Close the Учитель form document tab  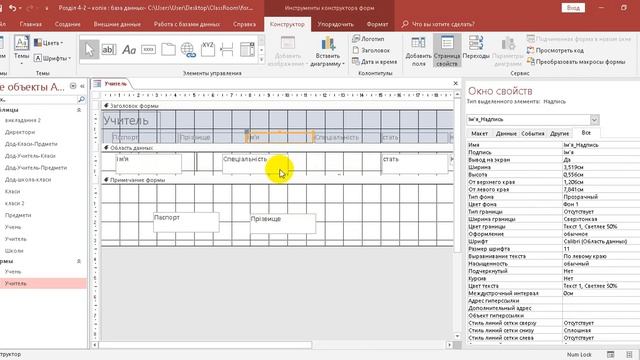456,83
